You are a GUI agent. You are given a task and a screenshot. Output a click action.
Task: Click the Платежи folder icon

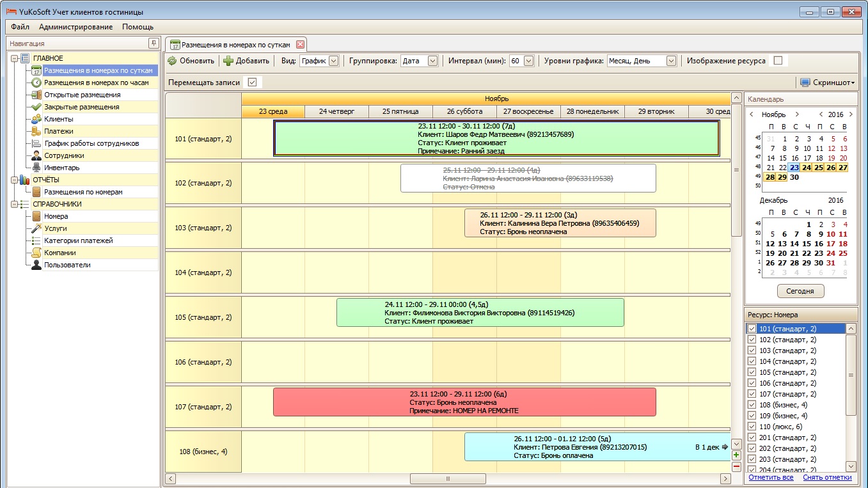[37, 131]
